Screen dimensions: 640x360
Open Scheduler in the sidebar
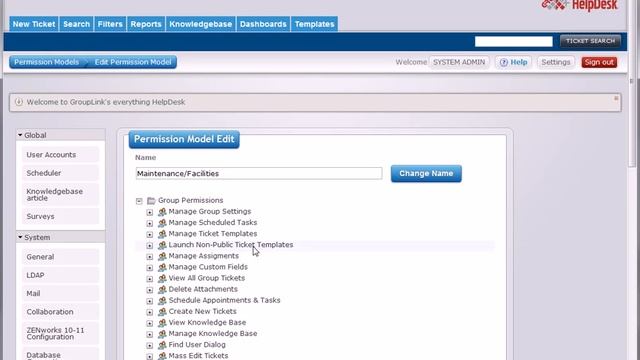point(60,173)
